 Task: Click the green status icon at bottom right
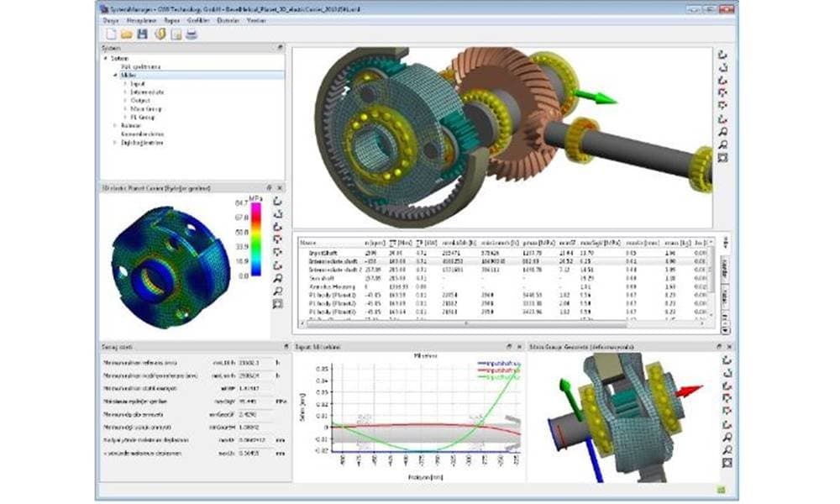[x=722, y=490]
